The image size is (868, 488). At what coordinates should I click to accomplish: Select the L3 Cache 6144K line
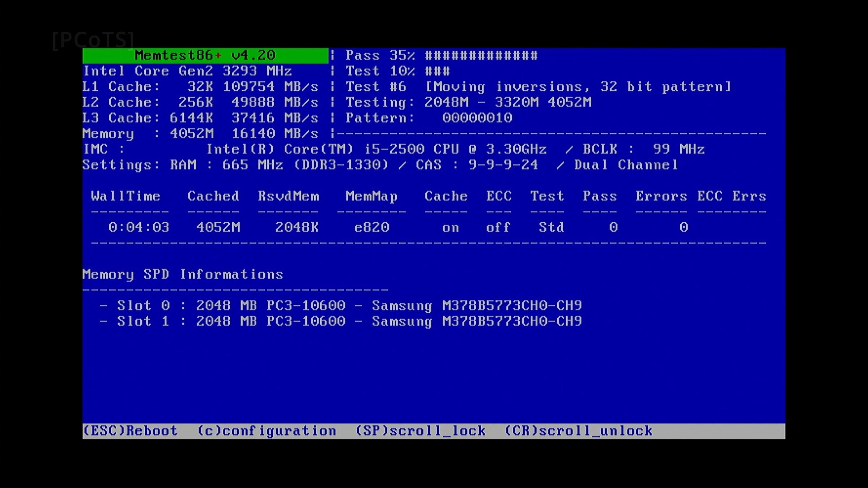click(x=200, y=118)
